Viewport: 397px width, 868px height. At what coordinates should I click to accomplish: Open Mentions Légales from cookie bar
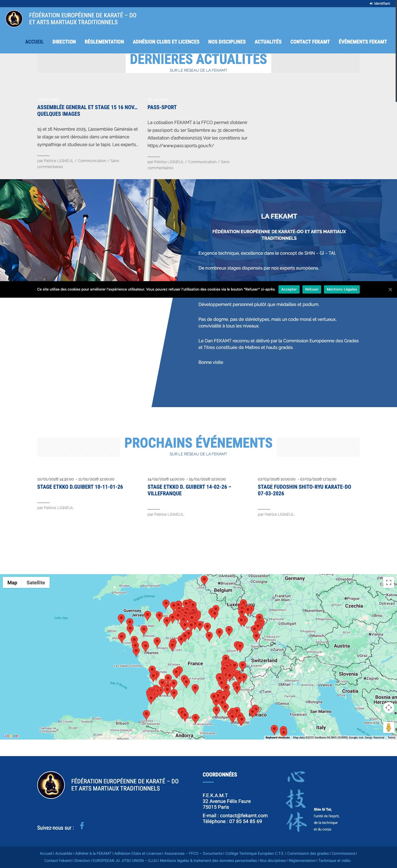[342, 289]
